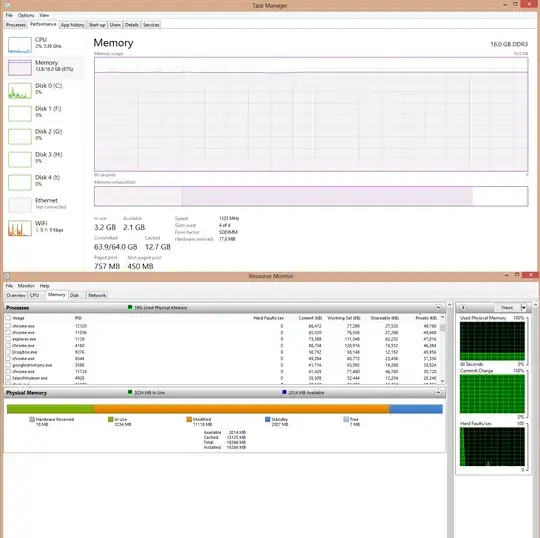Check the explorer.exe process checkbox
540x538 pixels.
pyautogui.click(x=8, y=339)
